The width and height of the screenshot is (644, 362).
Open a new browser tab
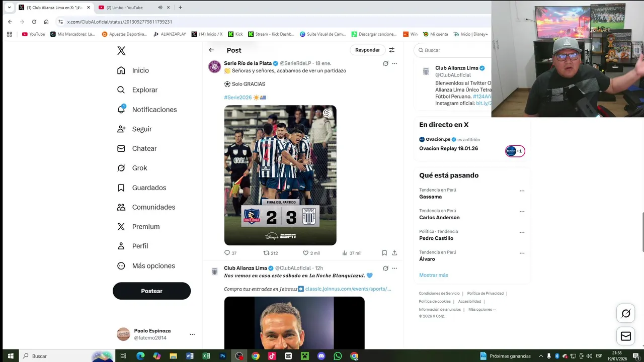pos(180,8)
